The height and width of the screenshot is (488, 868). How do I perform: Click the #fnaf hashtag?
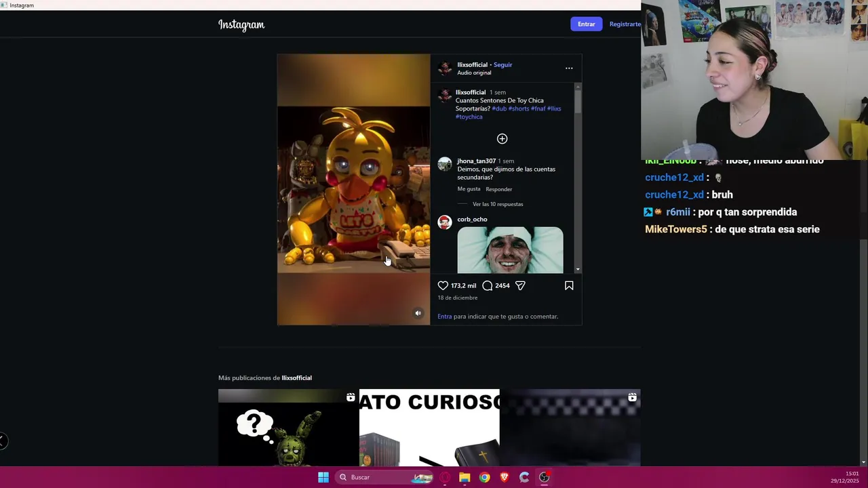(x=538, y=108)
